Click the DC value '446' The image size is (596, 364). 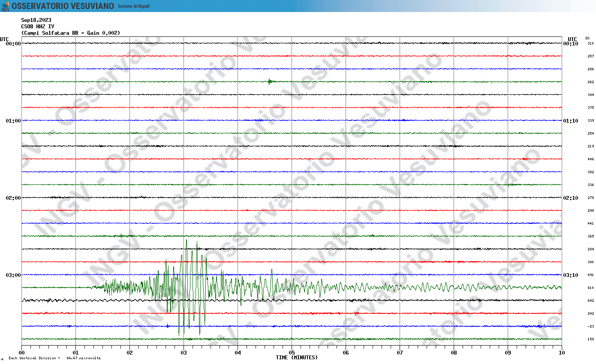590,159
